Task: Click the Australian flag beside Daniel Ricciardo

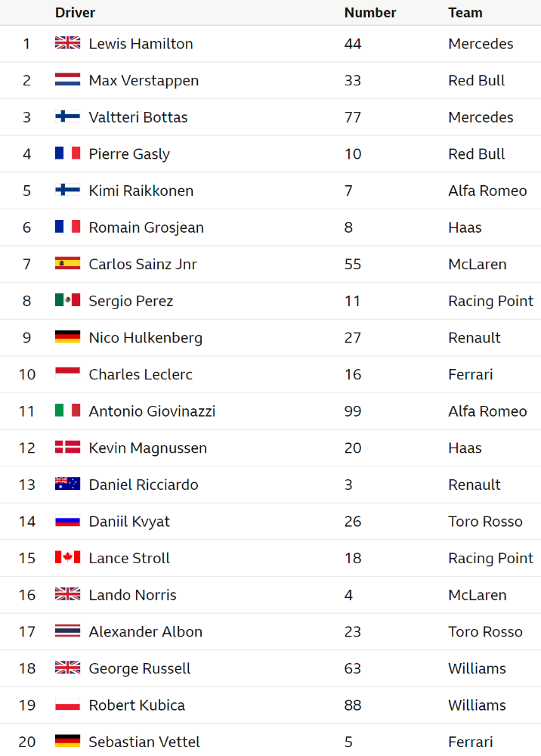Action: 67,484
